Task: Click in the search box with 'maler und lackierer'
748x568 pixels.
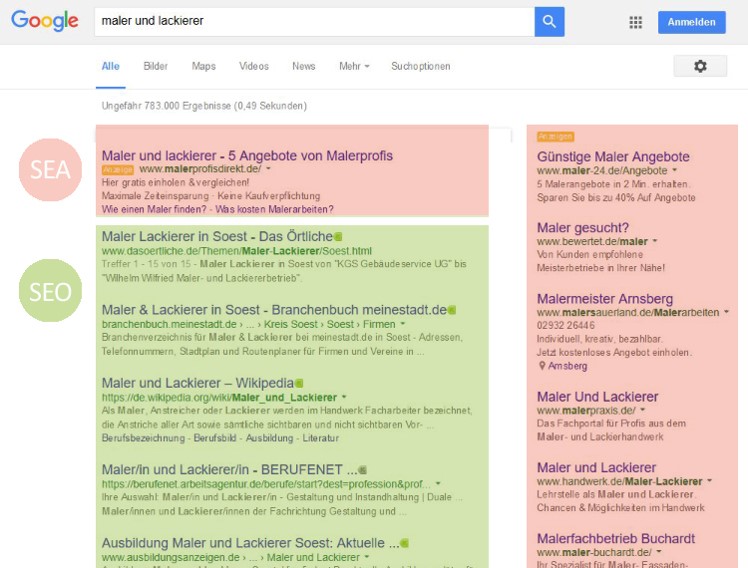Action: point(314,21)
